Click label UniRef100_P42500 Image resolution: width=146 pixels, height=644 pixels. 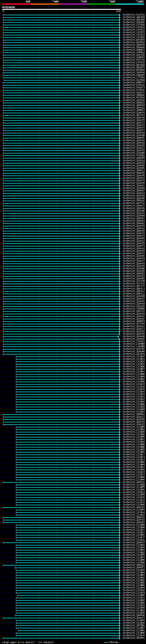[x=134, y=98]
